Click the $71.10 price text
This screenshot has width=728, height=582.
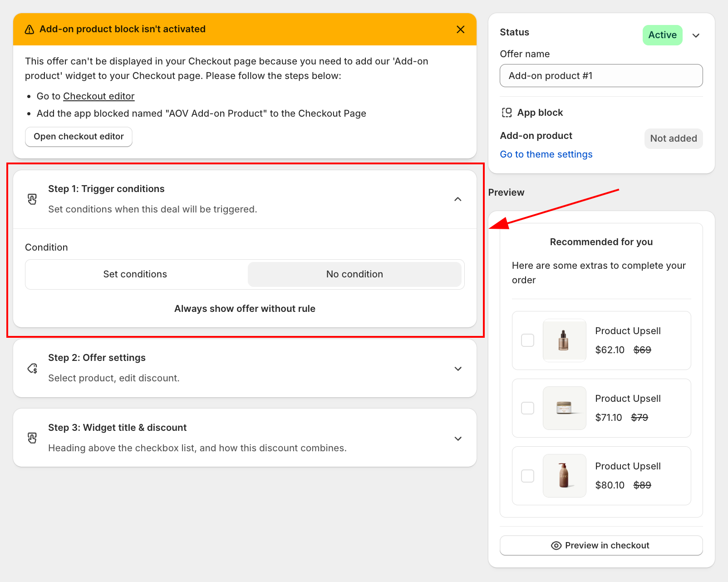pos(609,418)
